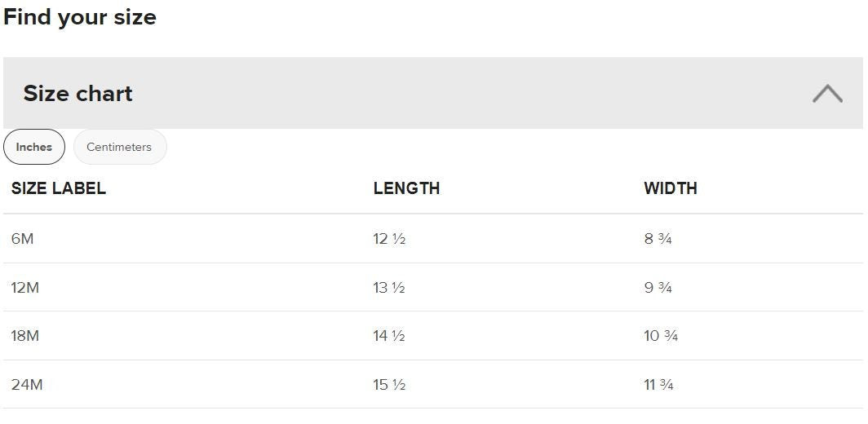Image resolution: width=868 pixels, height=424 pixels.
Task: Switch units to Centimeters
Action: pos(119,147)
